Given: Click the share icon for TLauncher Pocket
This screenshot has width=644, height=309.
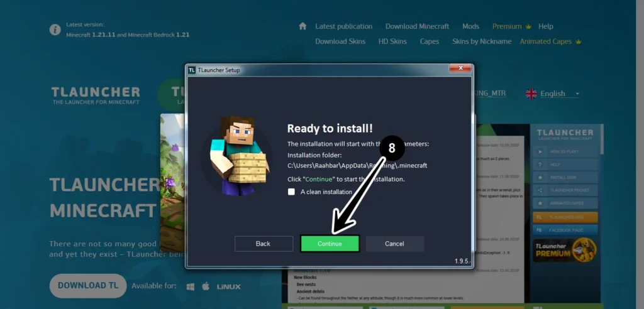Looking at the screenshot, I should pyautogui.click(x=540, y=190).
